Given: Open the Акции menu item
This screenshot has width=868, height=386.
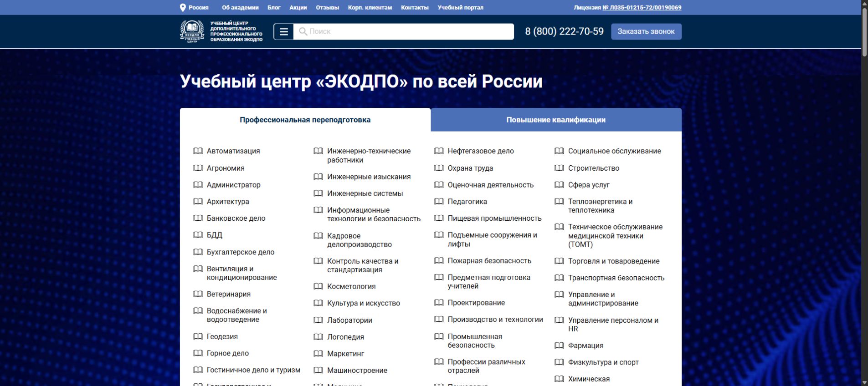Looking at the screenshot, I should (x=298, y=8).
